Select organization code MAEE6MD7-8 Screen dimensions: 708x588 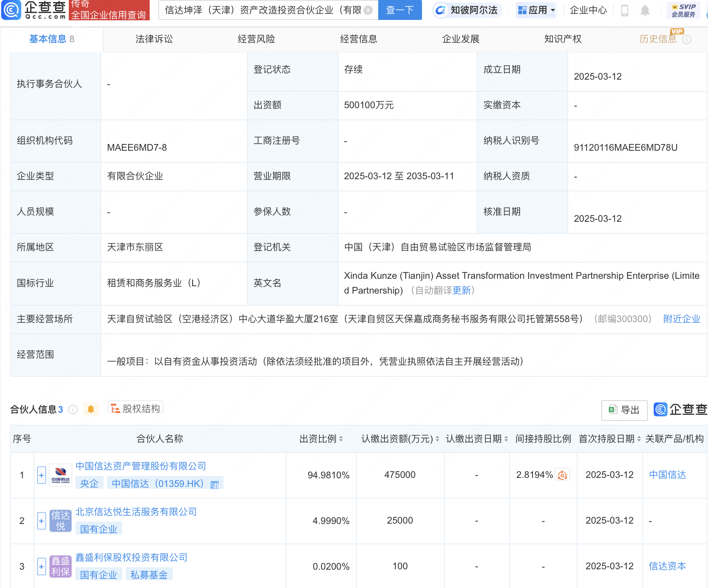137,148
